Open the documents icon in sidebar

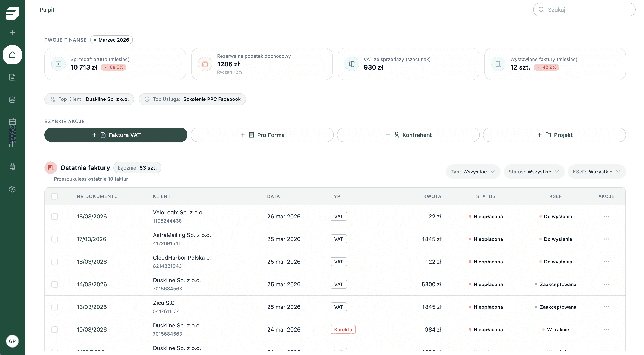[x=12, y=77]
